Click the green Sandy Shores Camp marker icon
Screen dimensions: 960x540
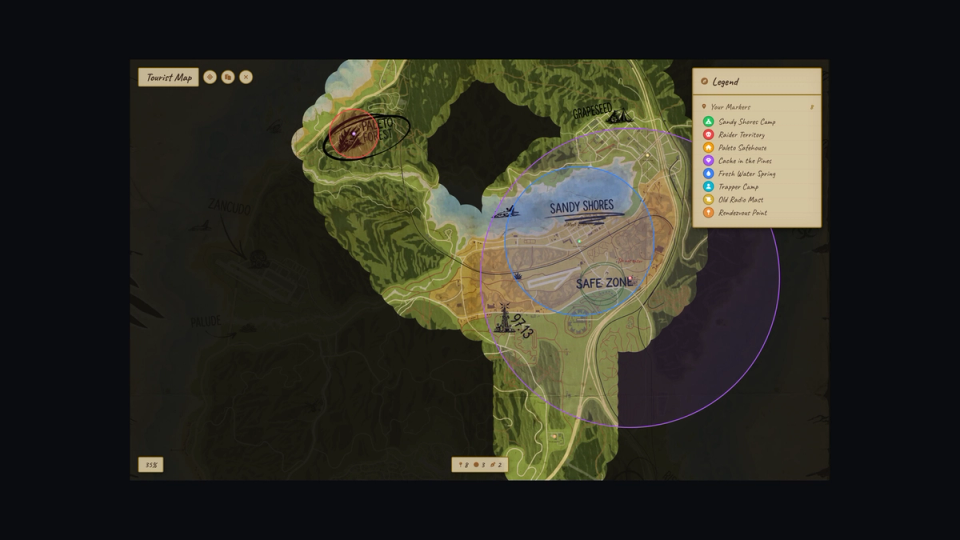(x=708, y=122)
